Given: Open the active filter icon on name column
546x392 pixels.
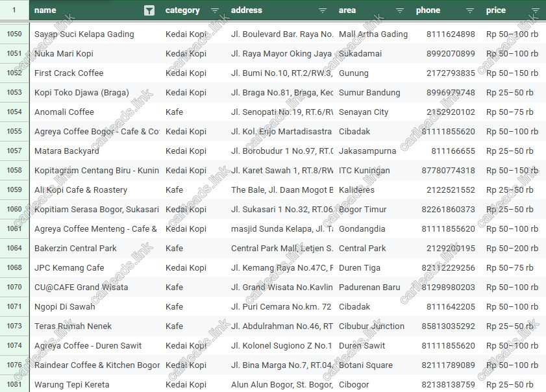Looking at the screenshot, I should 149,11.
